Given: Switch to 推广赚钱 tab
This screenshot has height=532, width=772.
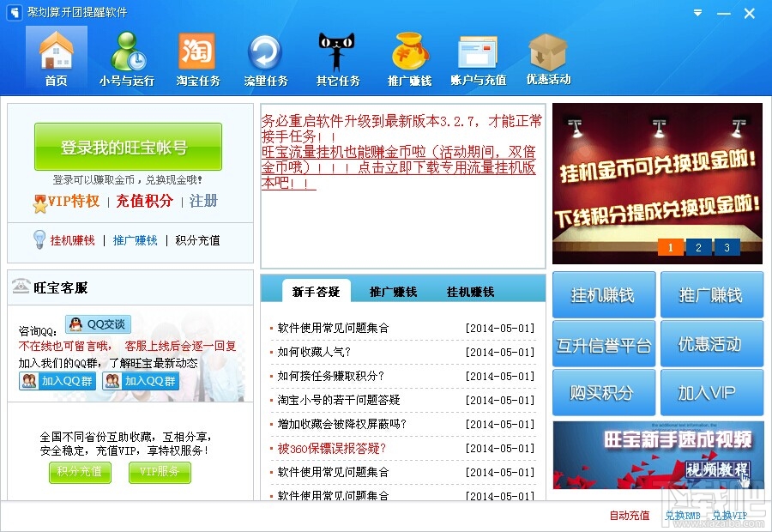Looking at the screenshot, I should click(x=393, y=292).
